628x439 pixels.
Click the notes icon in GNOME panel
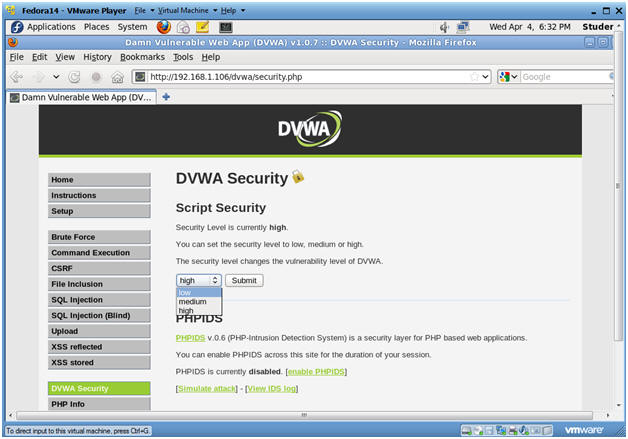click(203, 27)
